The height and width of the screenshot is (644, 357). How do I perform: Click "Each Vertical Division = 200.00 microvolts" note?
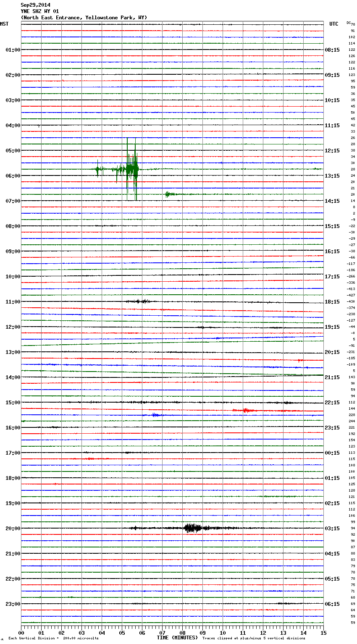(53, 639)
